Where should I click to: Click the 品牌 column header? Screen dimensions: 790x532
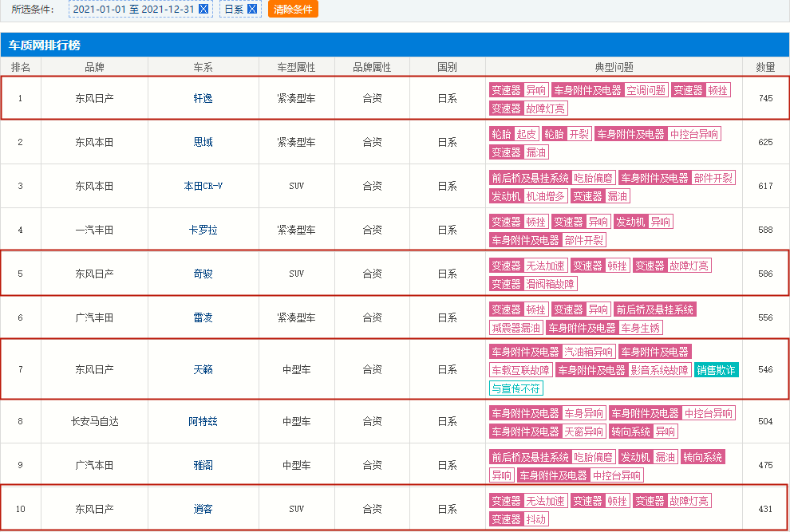94,67
